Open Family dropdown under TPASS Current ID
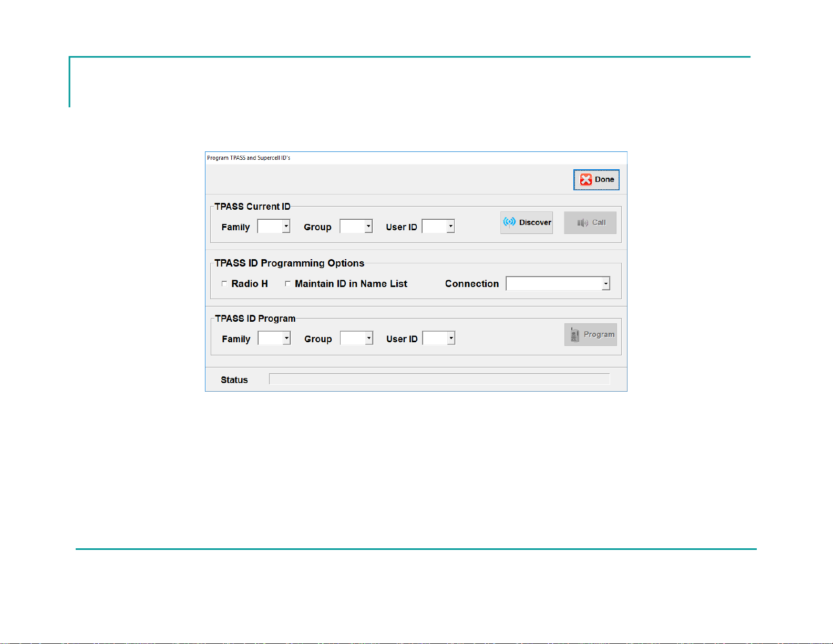Screen dimensions: 833x644 pyautogui.click(x=286, y=227)
